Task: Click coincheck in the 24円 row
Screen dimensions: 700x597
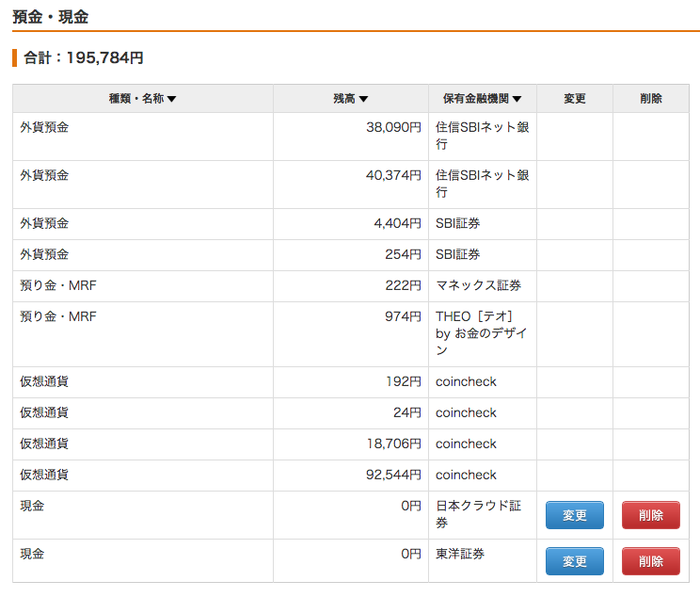Action: [x=466, y=412]
